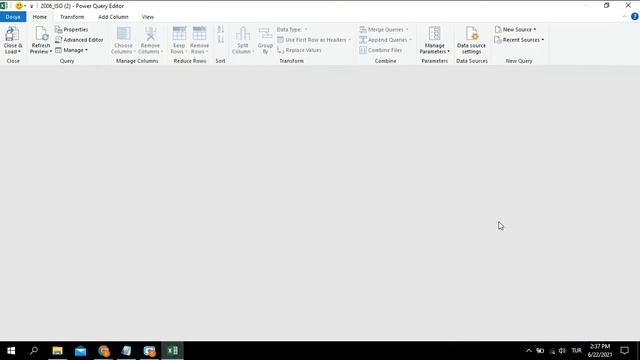Expand the Manage Parameters dropdown arrow

pyautogui.click(x=448, y=52)
